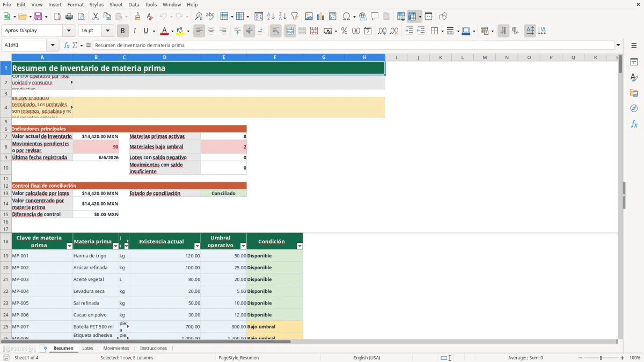Open the Borders dropdown arrow

[x=442, y=31]
